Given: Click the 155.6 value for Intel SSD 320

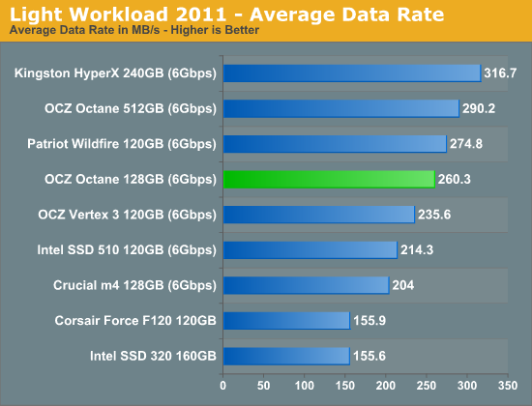Looking at the screenshot, I should (369, 356).
